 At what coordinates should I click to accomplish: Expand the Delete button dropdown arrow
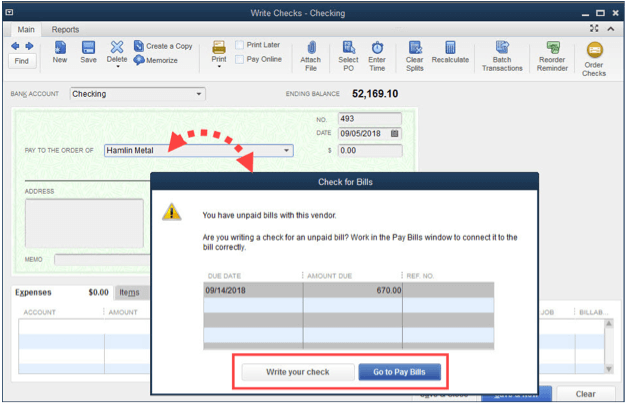(117, 67)
